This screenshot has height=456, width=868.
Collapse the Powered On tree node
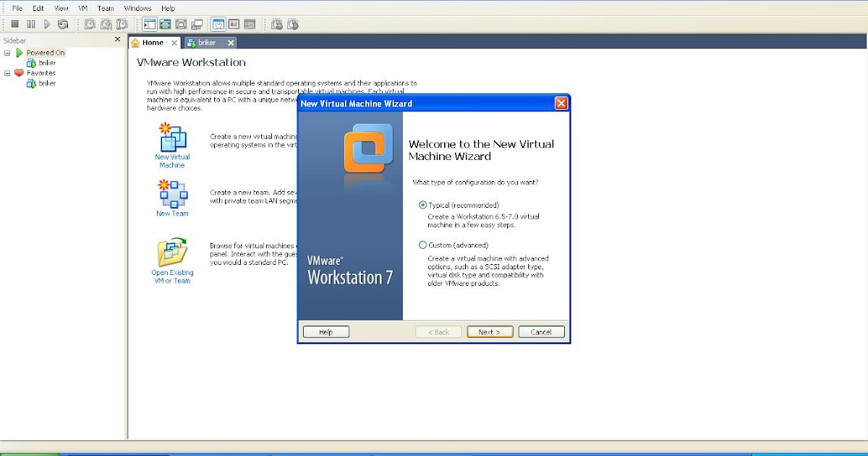click(7, 53)
